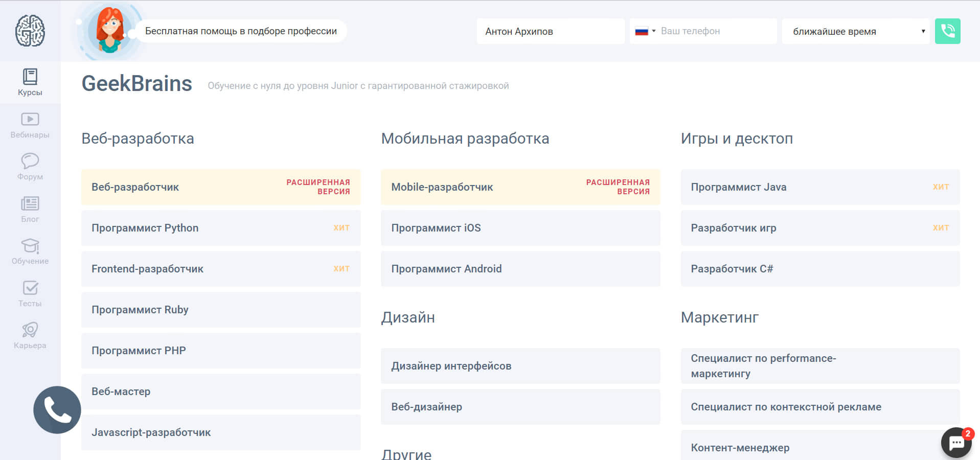This screenshot has height=460, width=980.
Task: Click the round floating phone call button
Action: tap(57, 410)
